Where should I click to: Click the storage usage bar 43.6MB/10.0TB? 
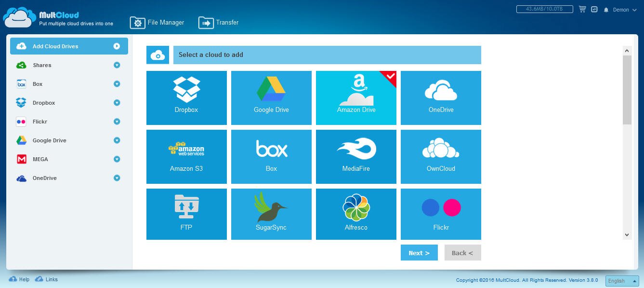coord(544,9)
